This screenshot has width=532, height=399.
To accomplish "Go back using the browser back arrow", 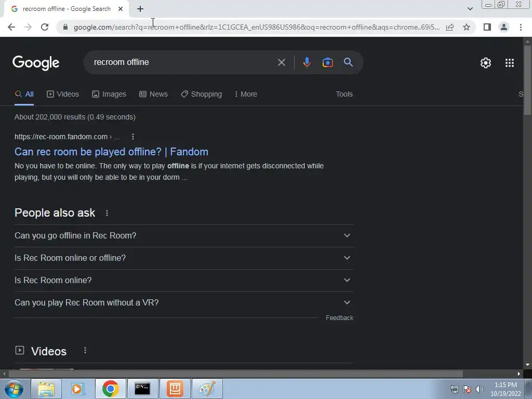I will [11, 27].
